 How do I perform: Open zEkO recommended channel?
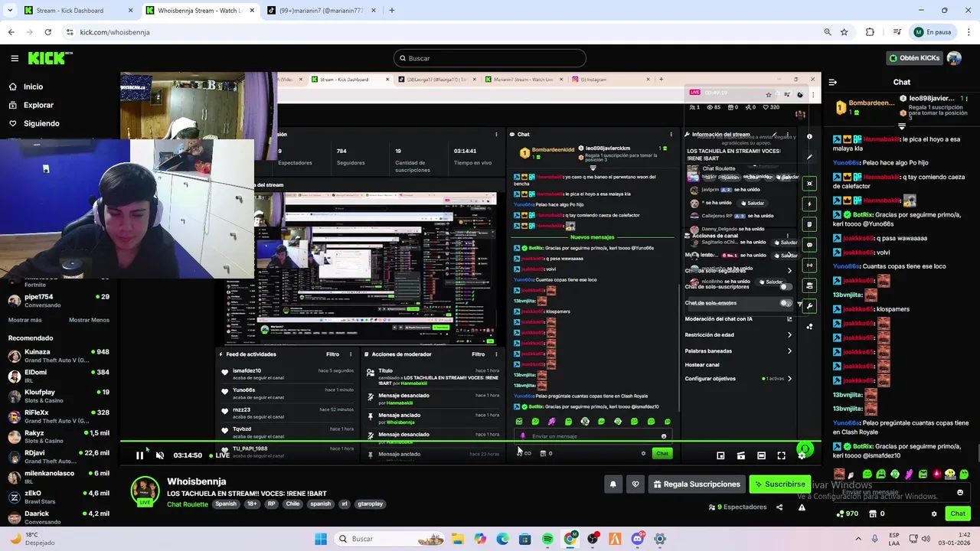[58, 497]
